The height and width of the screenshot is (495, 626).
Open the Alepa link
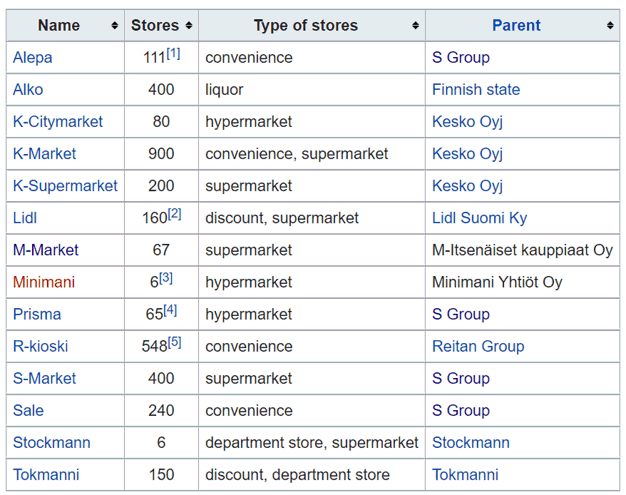click(x=32, y=58)
